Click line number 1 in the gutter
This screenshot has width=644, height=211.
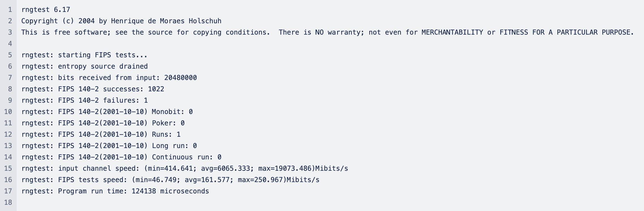10,10
